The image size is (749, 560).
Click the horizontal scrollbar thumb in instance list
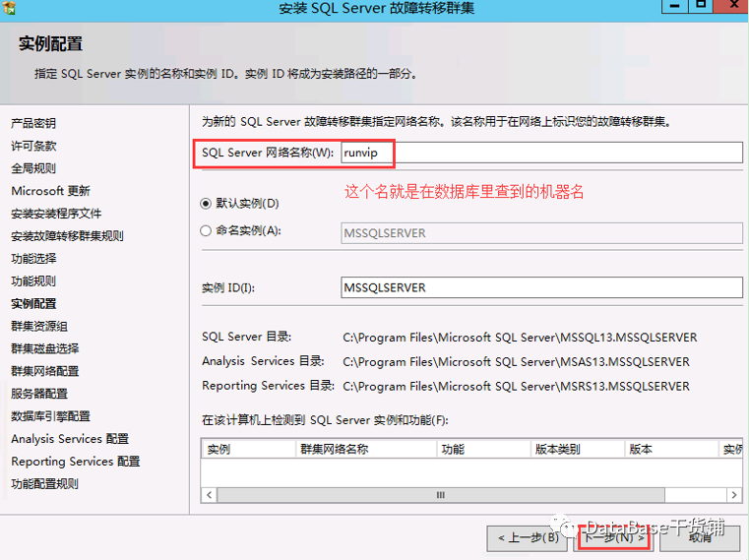pyautogui.click(x=440, y=495)
